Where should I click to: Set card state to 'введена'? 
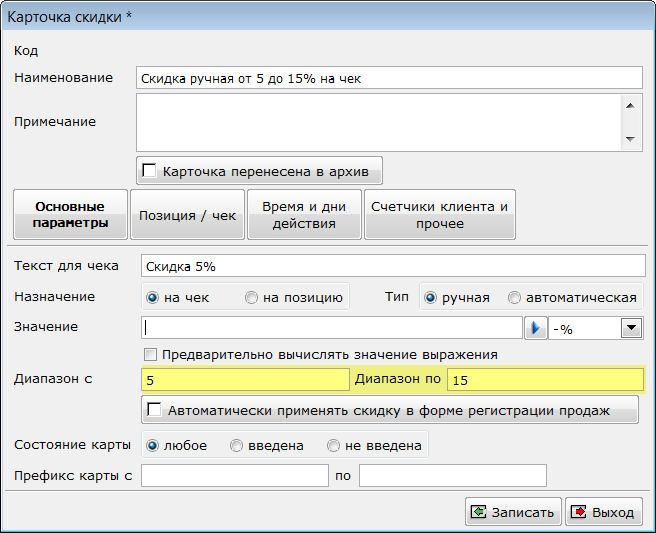(x=236, y=446)
